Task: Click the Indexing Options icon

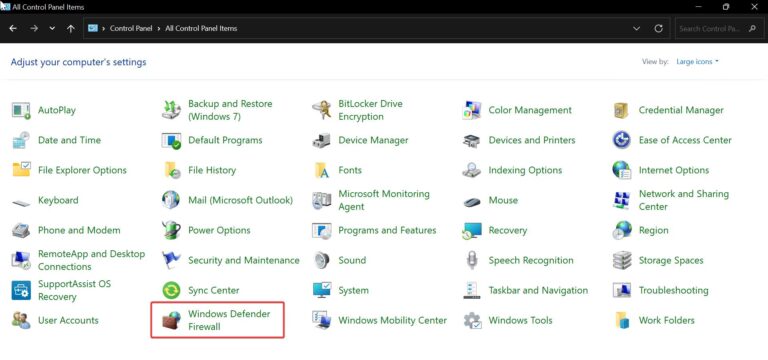Action: point(472,170)
